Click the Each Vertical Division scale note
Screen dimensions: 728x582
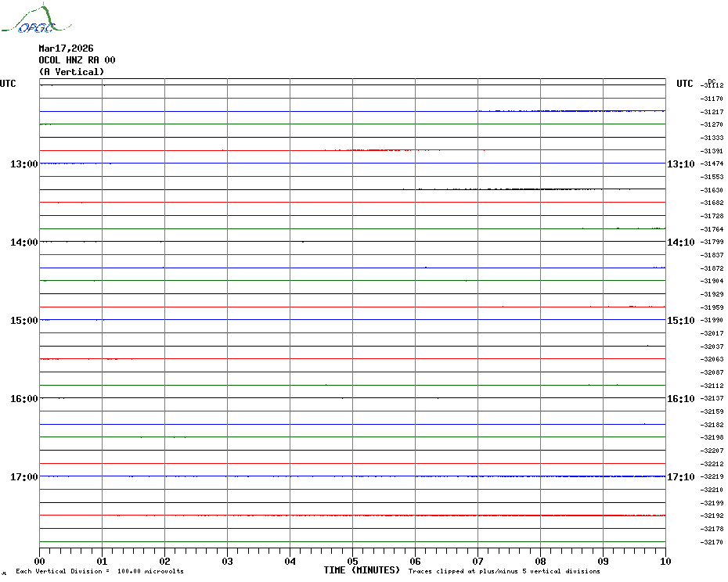99,572
